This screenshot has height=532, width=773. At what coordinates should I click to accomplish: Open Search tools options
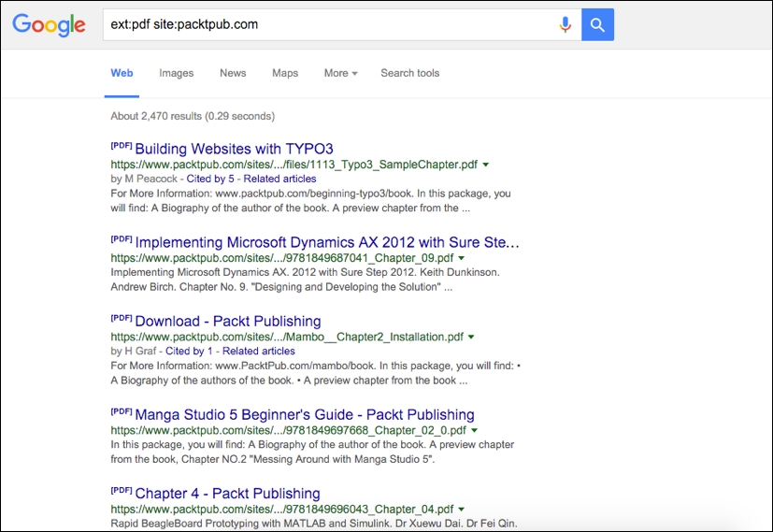(409, 73)
